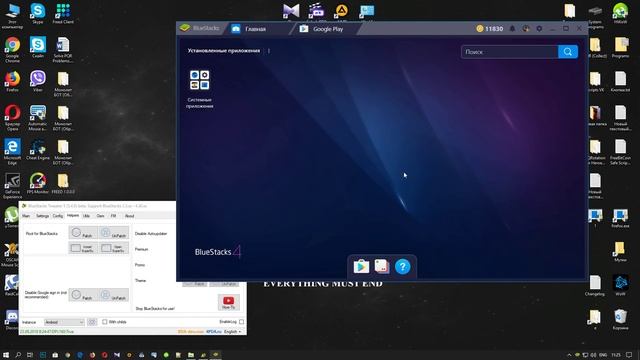This screenshot has height=360, width=640.
Task: Toggle the EnableLog checkbox in Tweaker
Action: click(x=241, y=322)
